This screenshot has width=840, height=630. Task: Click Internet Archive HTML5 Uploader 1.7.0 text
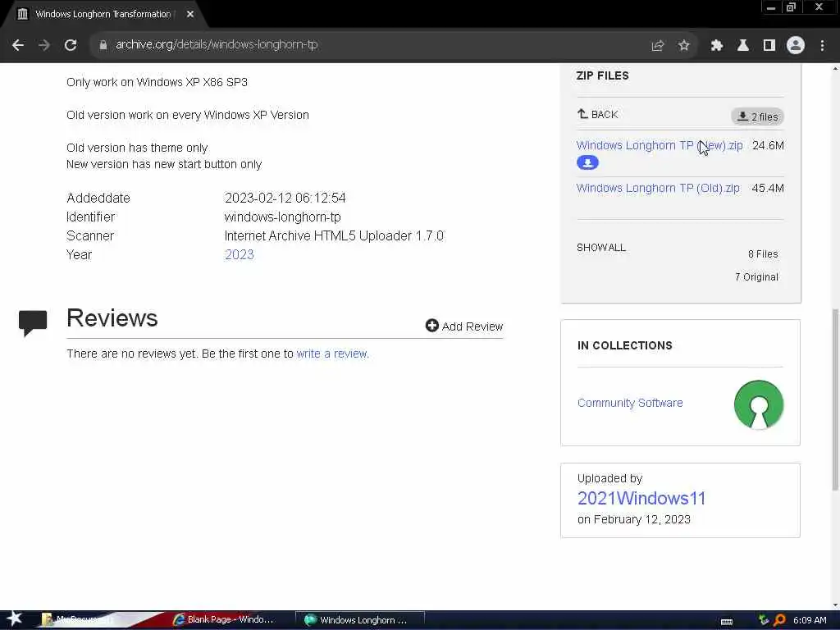(334, 235)
